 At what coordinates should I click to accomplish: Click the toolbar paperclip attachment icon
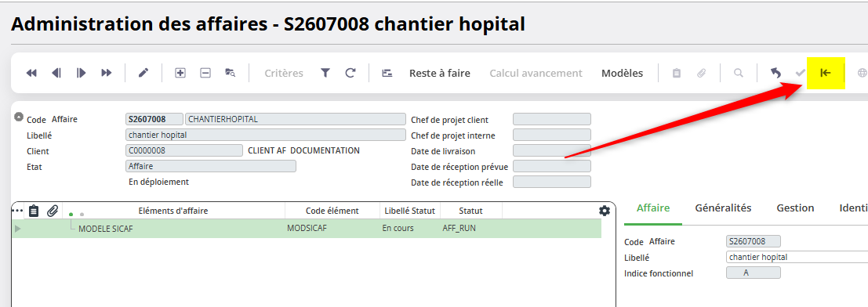(701, 73)
